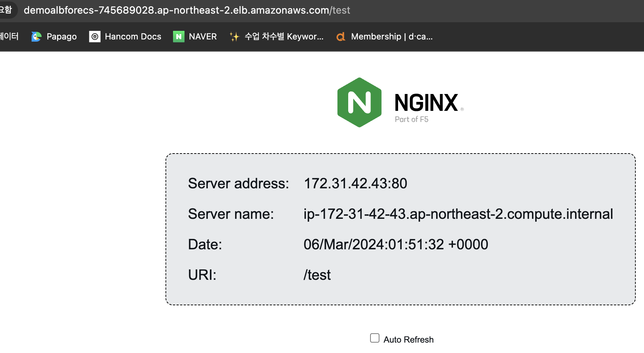Click the 'Server address:' label
Image resolution: width=644 pixels, height=353 pixels.
coord(238,184)
